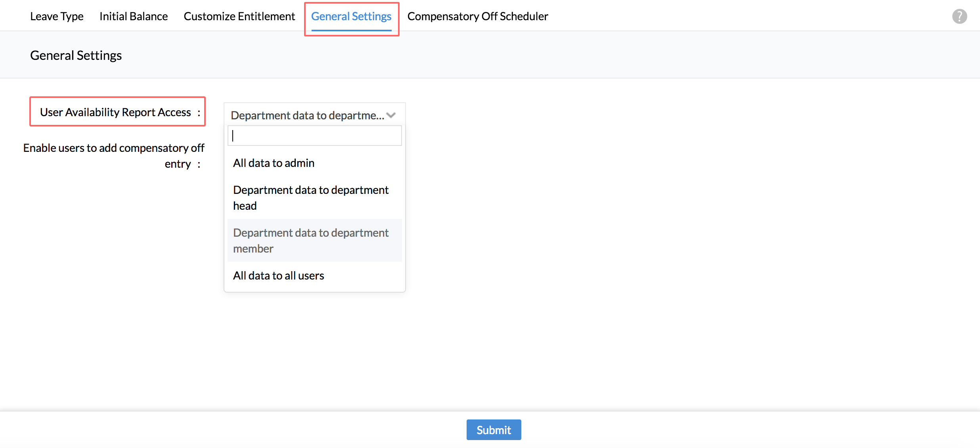The width and height of the screenshot is (980, 448).
Task: Click the help question mark icon
Action: [x=959, y=16]
